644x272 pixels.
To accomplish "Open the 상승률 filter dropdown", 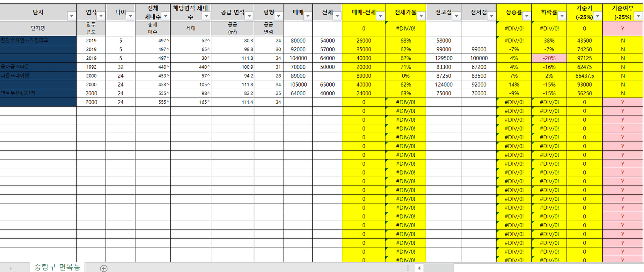I will click(527, 16).
